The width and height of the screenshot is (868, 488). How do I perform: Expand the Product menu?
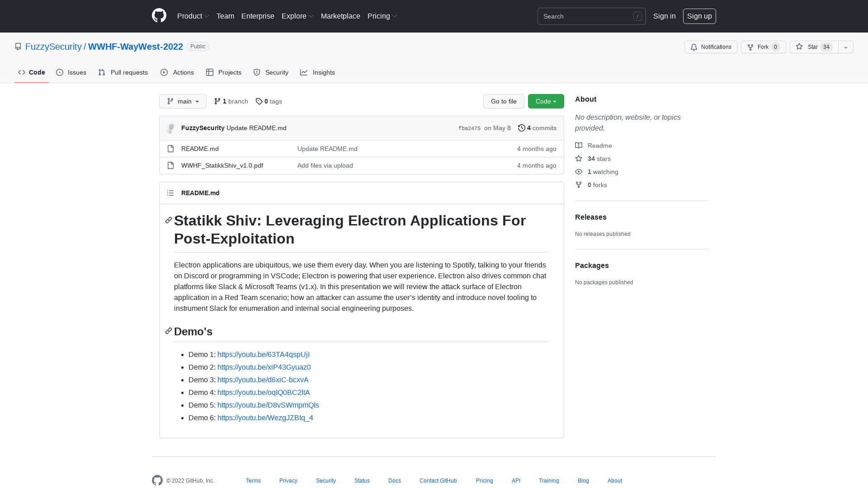coord(193,16)
